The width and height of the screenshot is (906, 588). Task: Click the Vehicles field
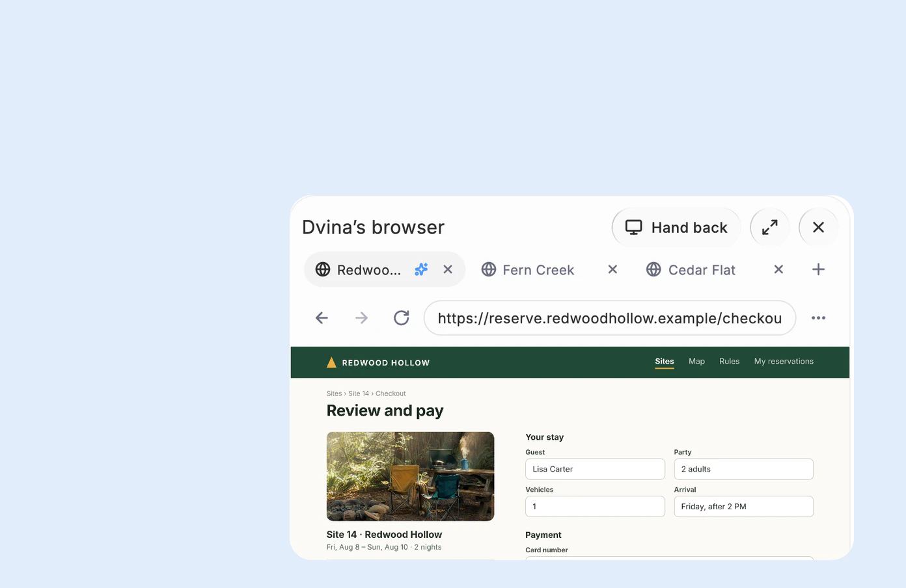[x=595, y=507]
